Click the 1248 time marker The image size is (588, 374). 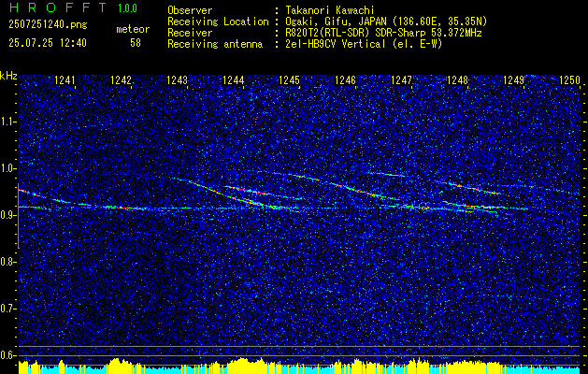tap(457, 79)
